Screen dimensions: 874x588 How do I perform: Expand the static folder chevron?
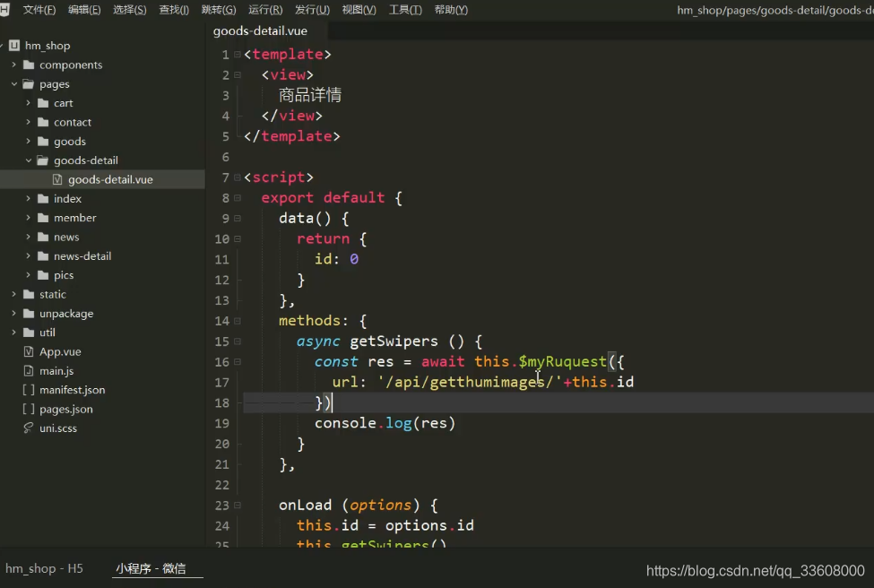coord(14,294)
